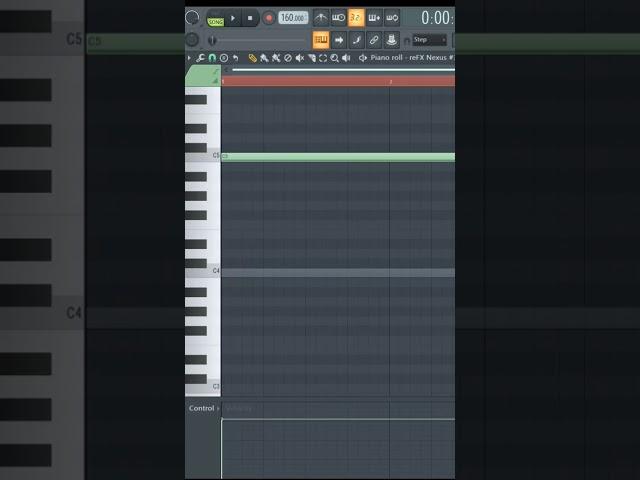Toggle the auto-scroll arrow button

(338, 40)
